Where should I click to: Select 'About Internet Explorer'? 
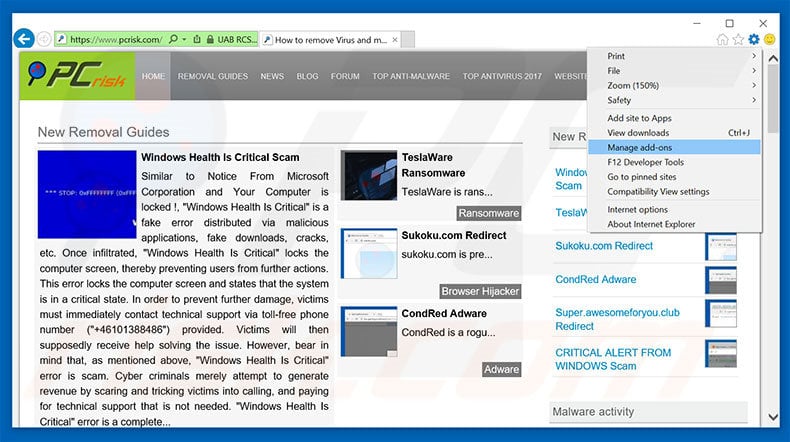point(674,224)
